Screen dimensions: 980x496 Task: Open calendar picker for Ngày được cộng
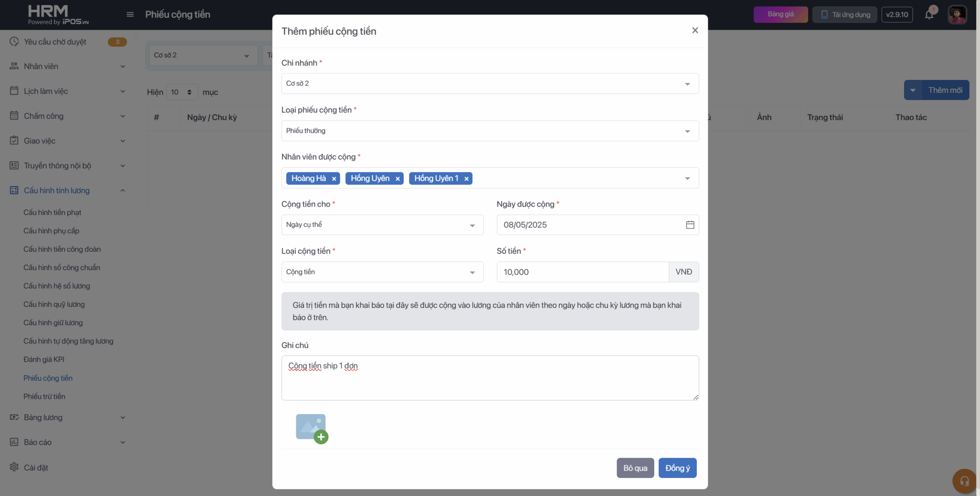[690, 225]
